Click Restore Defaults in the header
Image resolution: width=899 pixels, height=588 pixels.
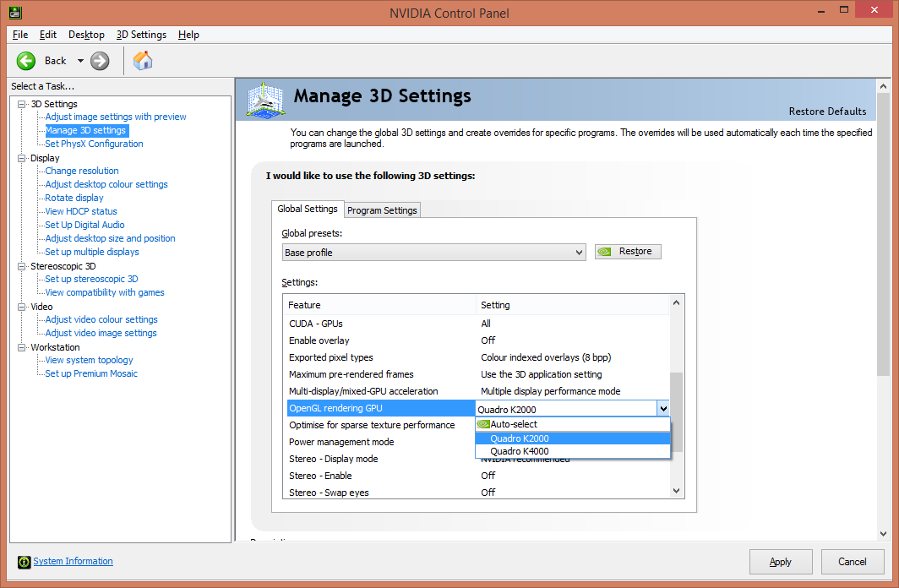[827, 112]
